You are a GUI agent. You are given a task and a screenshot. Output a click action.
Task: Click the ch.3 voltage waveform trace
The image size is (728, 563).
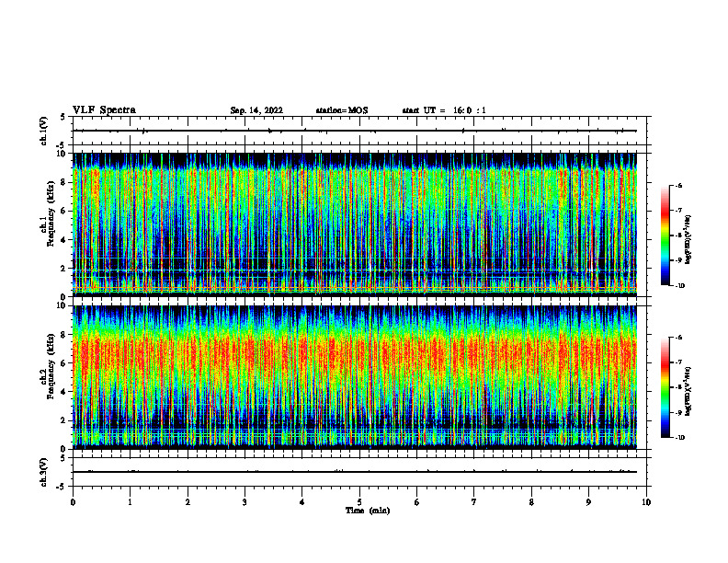click(354, 472)
